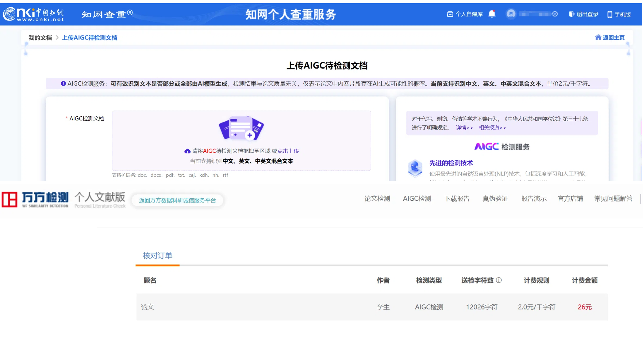The height and width of the screenshot is (337, 644).
Task: Click the cloud upload icon
Action: (x=187, y=151)
